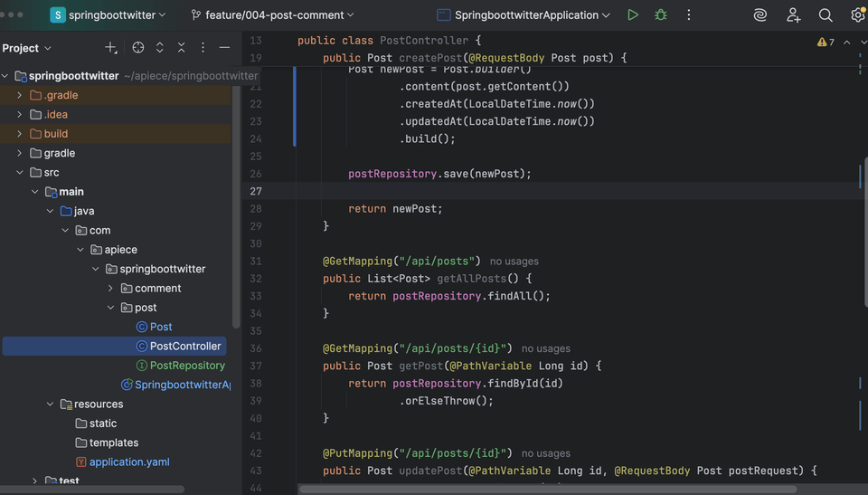This screenshot has height=495, width=868.
Task: Go to previous highlighted problem arrow
Action: [847, 43]
